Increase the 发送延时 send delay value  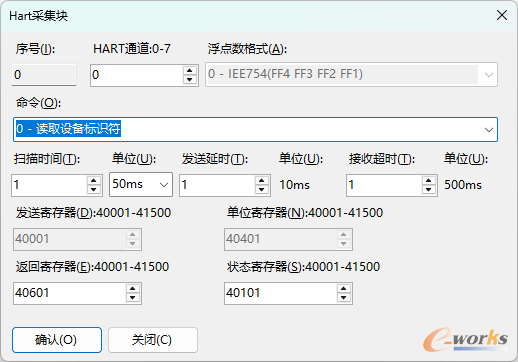262,180
